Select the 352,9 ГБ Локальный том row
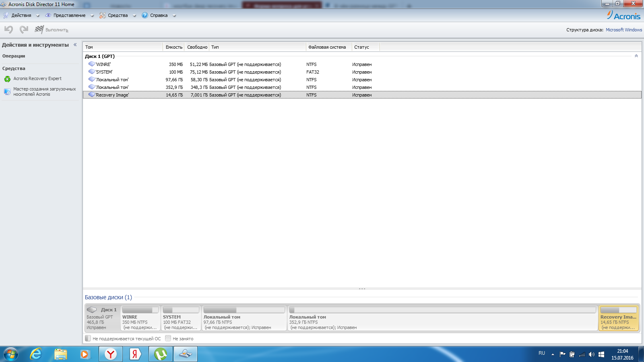 (x=362, y=87)
